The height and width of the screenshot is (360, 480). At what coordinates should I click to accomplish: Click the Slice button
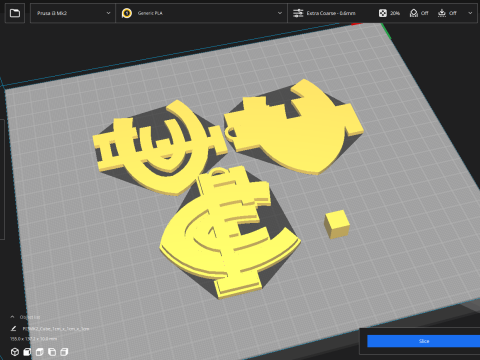[x=423, y=341]
